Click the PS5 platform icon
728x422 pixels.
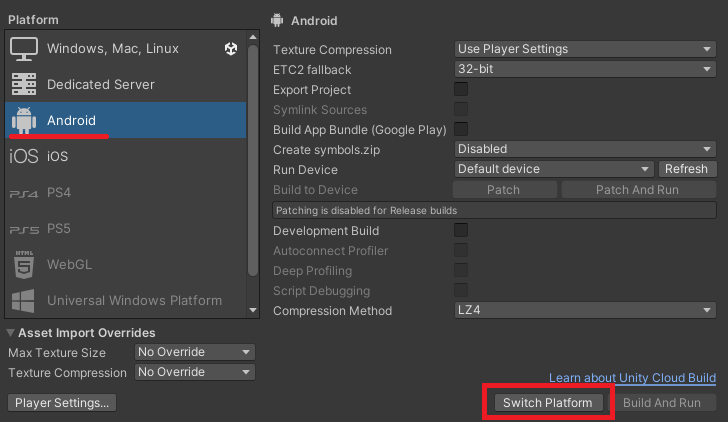24,229
